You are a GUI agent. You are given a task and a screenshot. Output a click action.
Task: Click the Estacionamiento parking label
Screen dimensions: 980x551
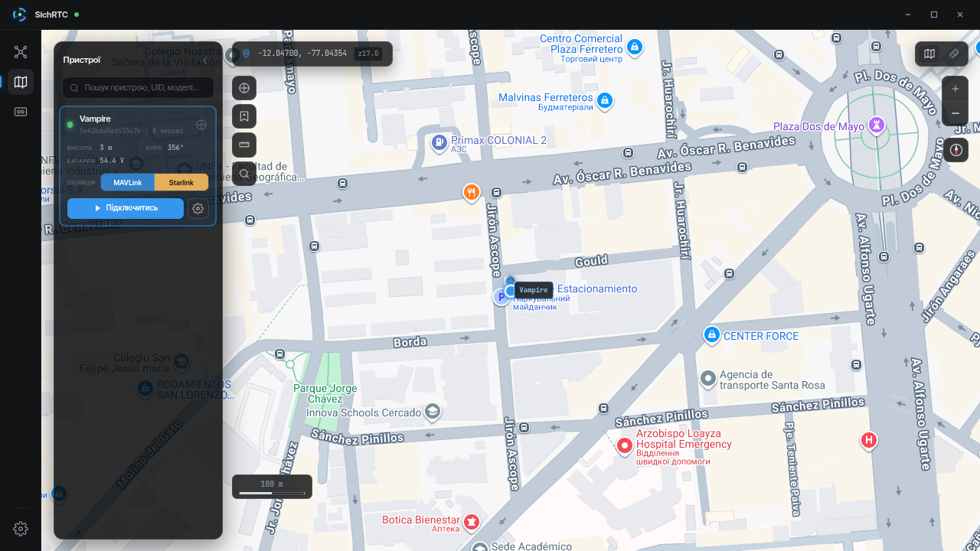[x=597, y=289]
